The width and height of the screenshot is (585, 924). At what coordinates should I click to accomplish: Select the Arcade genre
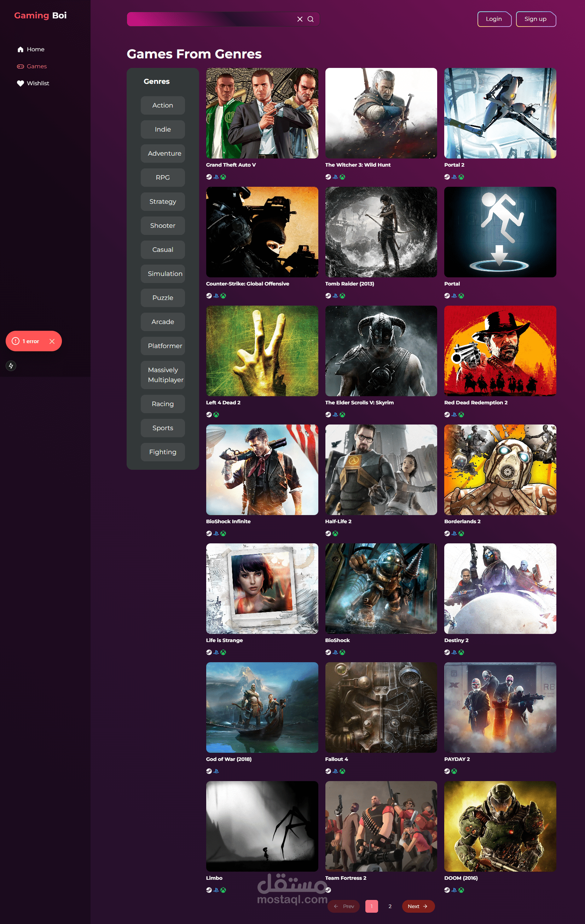[163, 322]
